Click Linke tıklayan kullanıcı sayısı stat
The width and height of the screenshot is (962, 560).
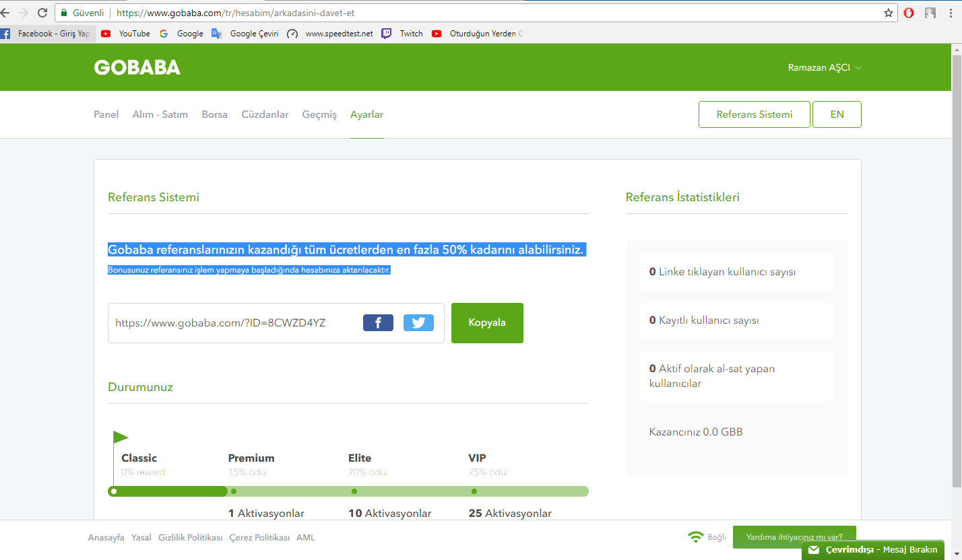[736, 272]
